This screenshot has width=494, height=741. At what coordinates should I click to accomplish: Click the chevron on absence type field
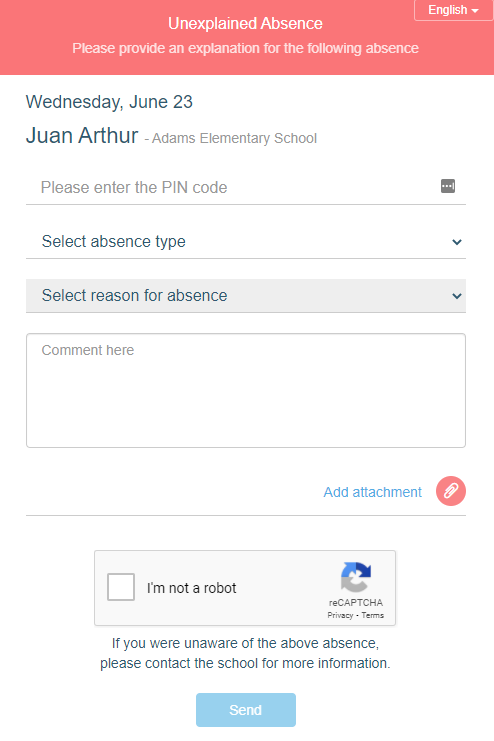coord(457,242)
